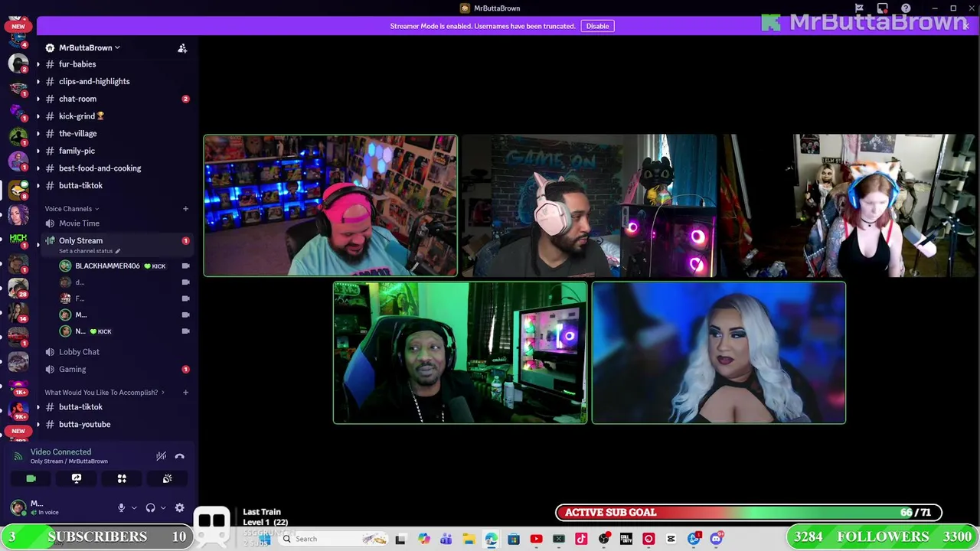Open Discord help question mark icon
This screenshot has width=980, height=551.
coord(906,8)
